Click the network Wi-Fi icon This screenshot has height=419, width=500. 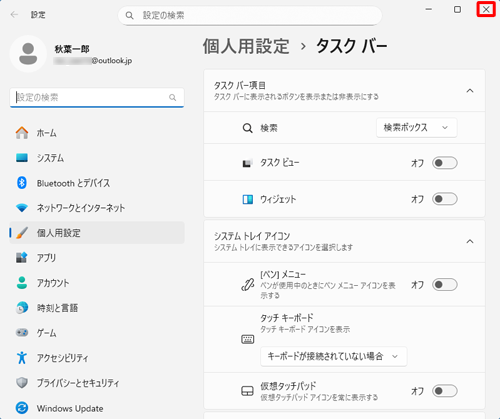[22, 208]
